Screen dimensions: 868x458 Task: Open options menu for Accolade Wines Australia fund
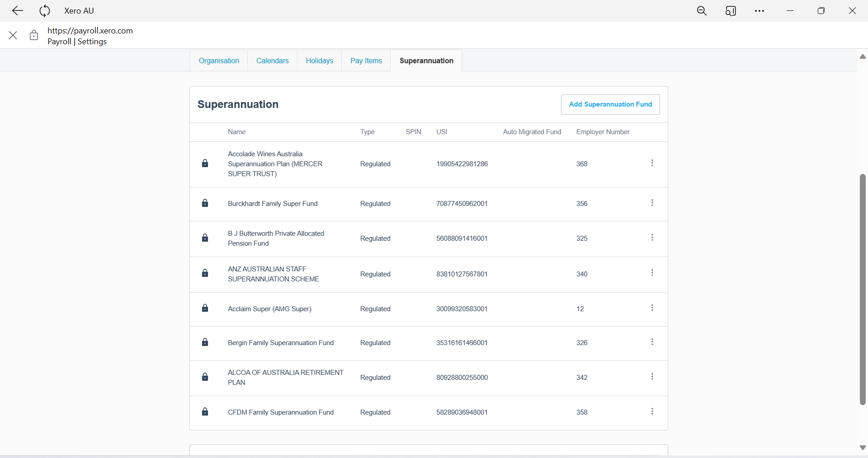coord(652,163)
